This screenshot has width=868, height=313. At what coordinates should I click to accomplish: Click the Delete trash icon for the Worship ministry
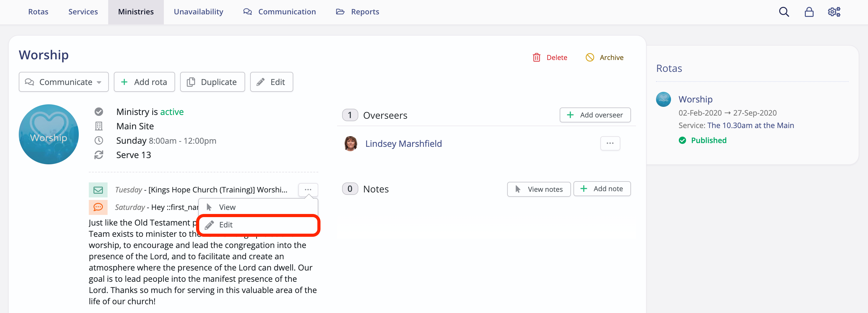[x=537, y=57]
